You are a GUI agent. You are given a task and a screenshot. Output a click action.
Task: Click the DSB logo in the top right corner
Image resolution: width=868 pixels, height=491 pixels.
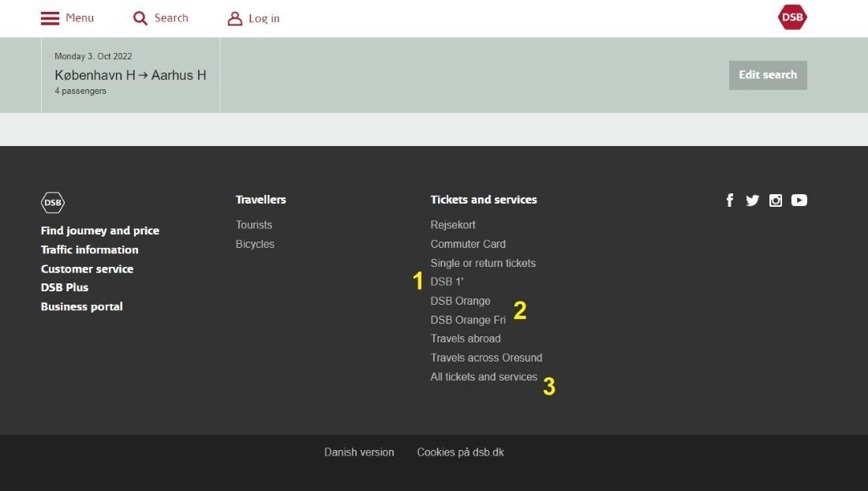pos(791,17)
